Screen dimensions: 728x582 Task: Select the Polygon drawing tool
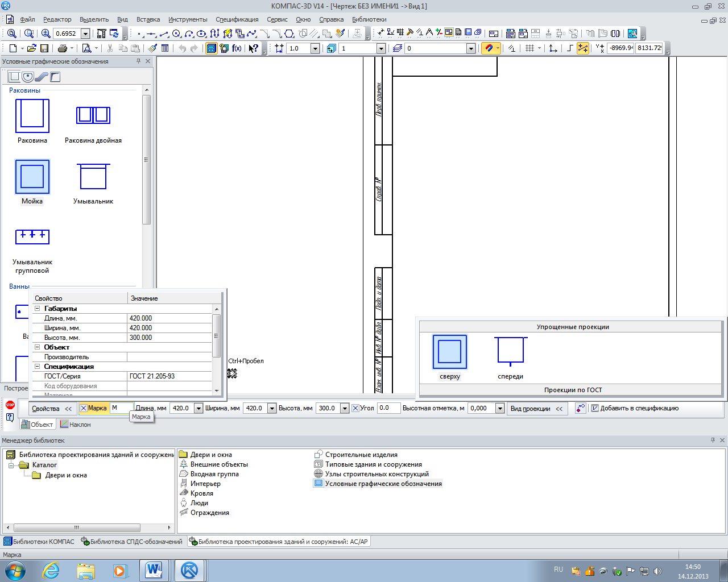coord(289,34)
